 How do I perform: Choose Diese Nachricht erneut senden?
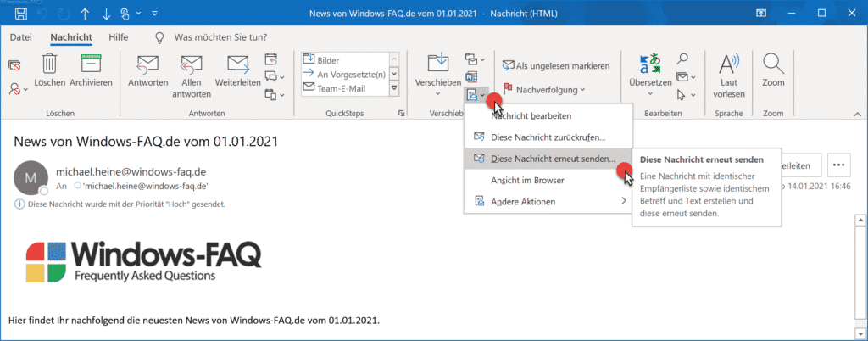(x=549, y=159)
